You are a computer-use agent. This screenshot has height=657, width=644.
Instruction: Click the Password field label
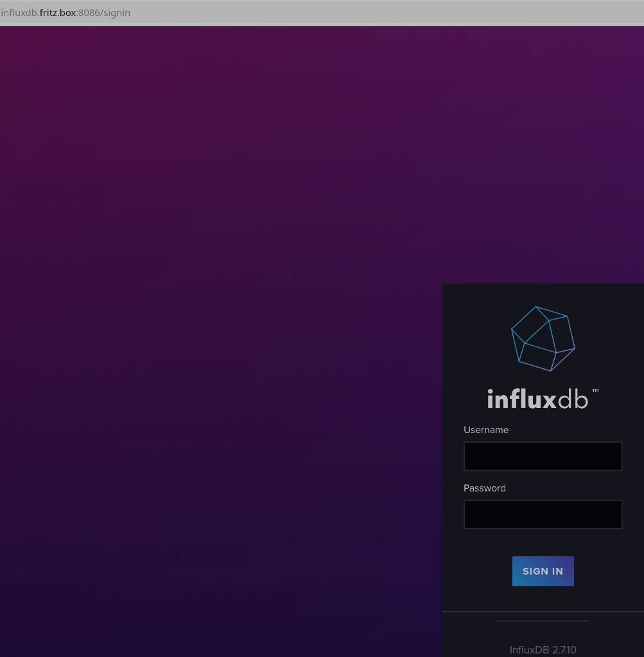tap(485, 488)
